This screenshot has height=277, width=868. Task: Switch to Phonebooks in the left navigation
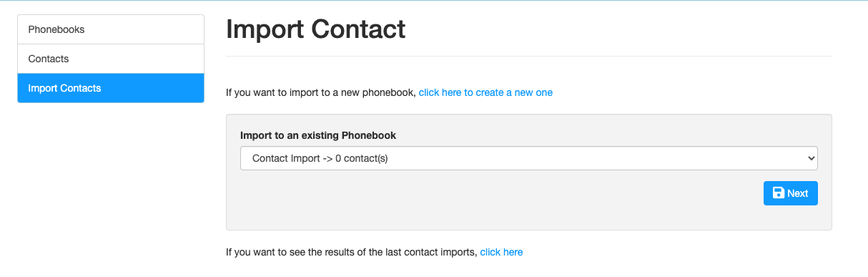111,29
